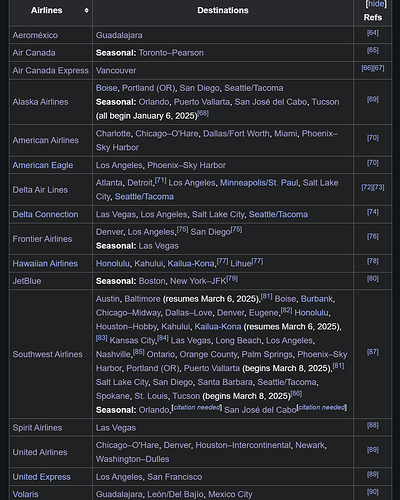The height and width of the screenshot is (500, 400).
Task: Open Toronto–Pearson destination link
Action: click(171, 53)
